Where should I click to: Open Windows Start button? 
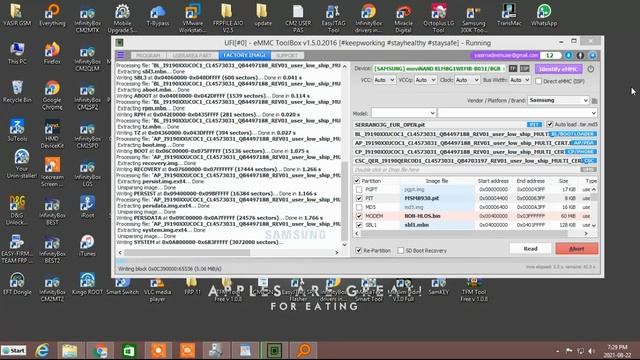click(13, 350)
